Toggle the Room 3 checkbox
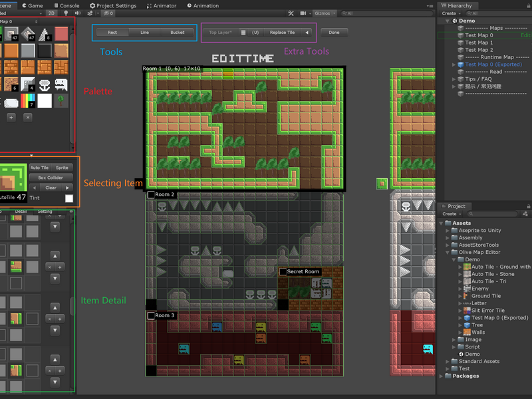Image resolution: width=532 pixels, height=399 pixels. [152, 315]
